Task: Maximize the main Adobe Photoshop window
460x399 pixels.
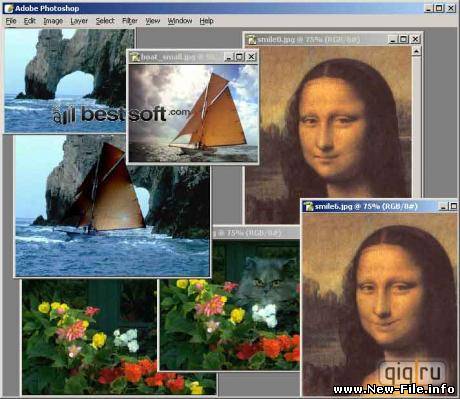Action: point(440,8)
